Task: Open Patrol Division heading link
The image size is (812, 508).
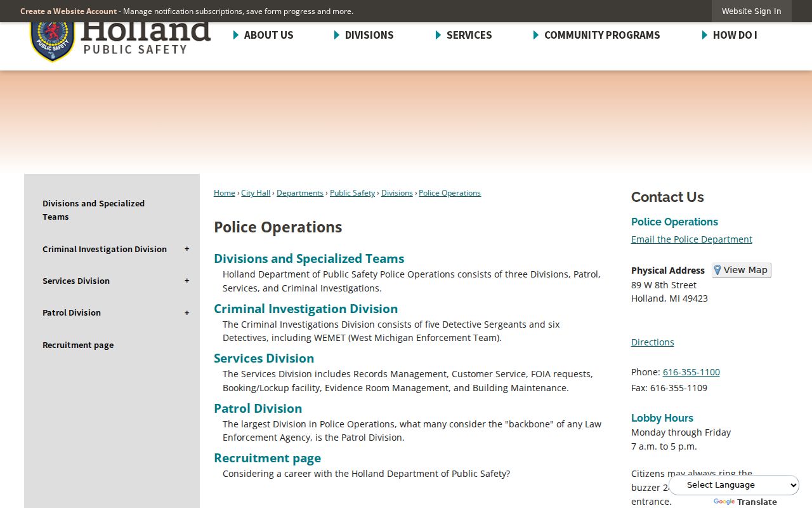Action: [x=258, y=408]
